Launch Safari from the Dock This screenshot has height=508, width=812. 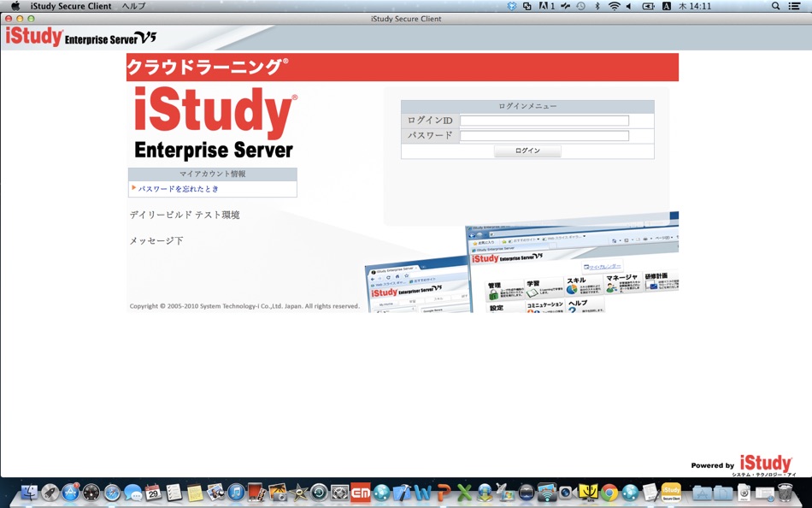tap(112, 493)
